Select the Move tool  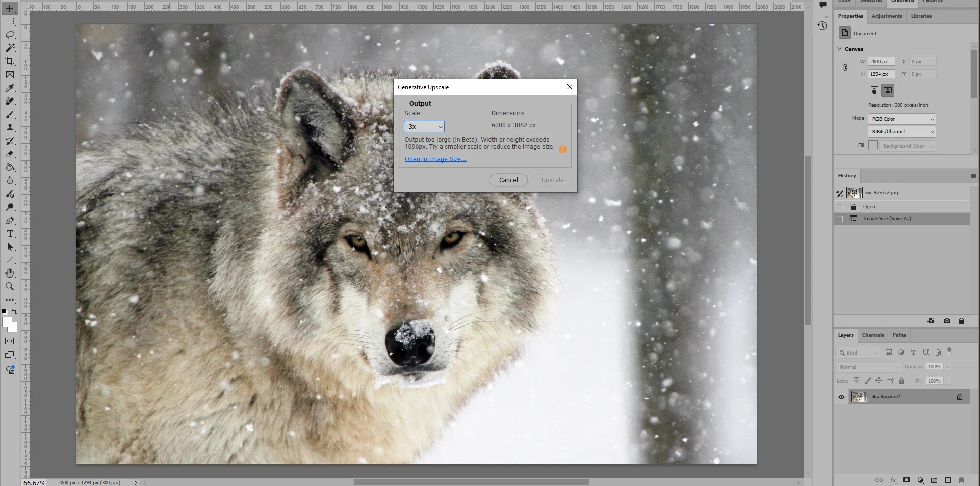(10, 8)
